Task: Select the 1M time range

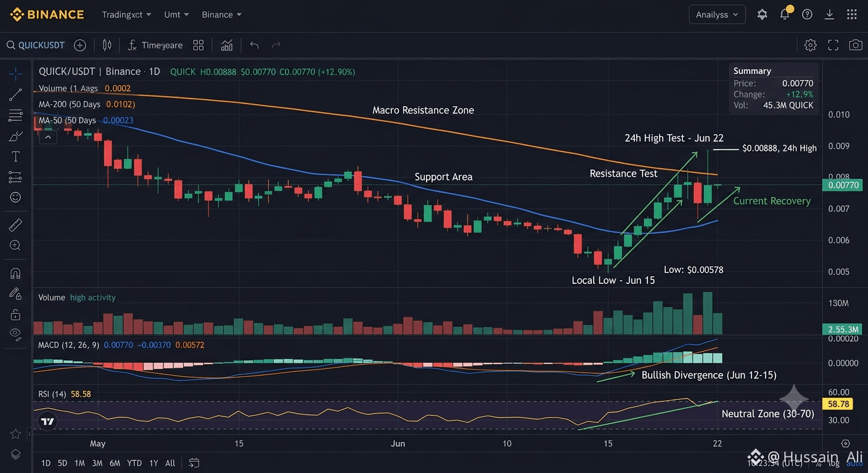Action: coord(80,463)
